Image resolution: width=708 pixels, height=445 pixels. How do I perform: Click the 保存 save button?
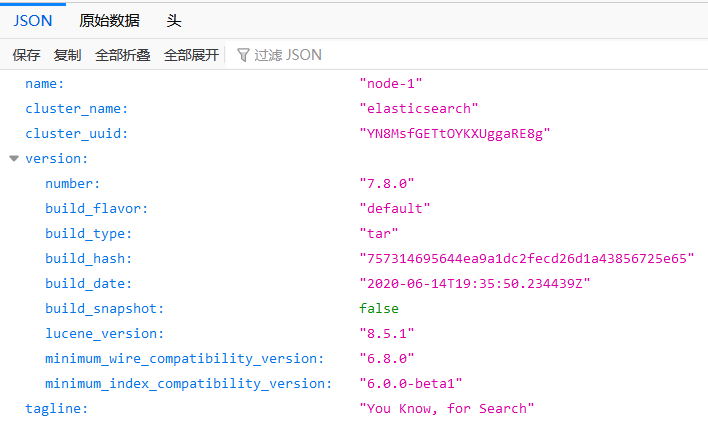click(26, 55)
